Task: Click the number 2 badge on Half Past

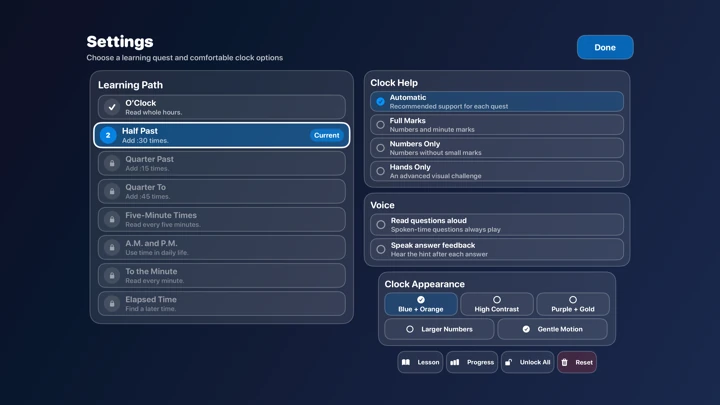Action: coord(108,135)
